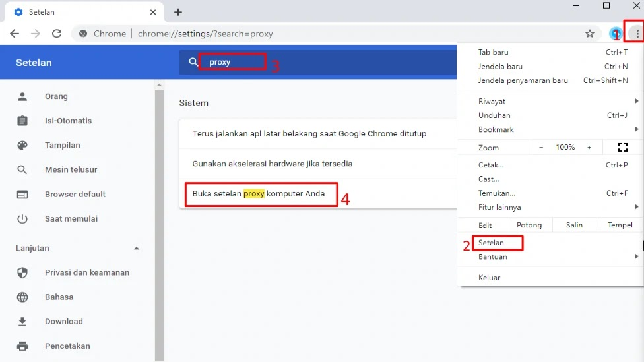Viewport: 644px width, 362px height.
Task: Open the Chrome three-dot menu
Action: coord(637,34)
